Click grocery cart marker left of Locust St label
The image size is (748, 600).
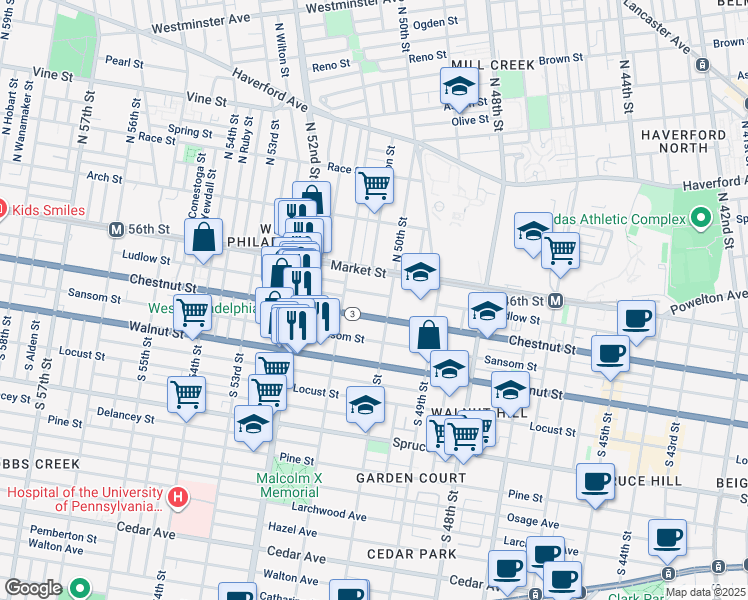tap(268, 393)
